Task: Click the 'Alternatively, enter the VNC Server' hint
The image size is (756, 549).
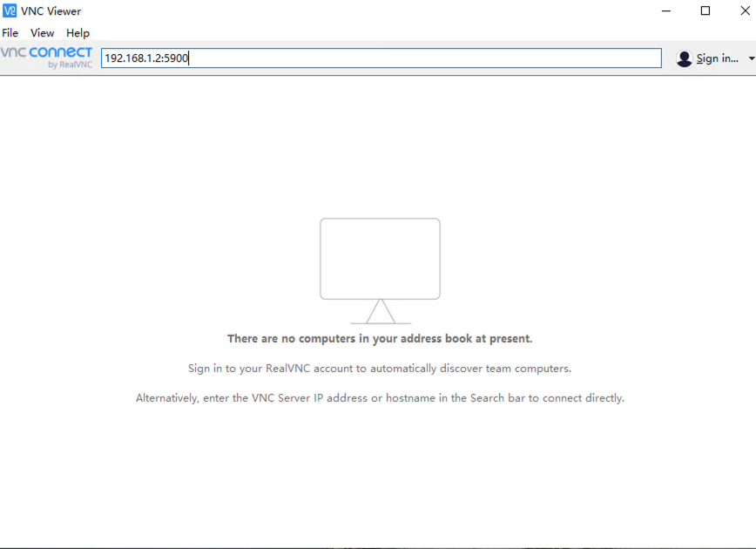Action: click(380, 398)
